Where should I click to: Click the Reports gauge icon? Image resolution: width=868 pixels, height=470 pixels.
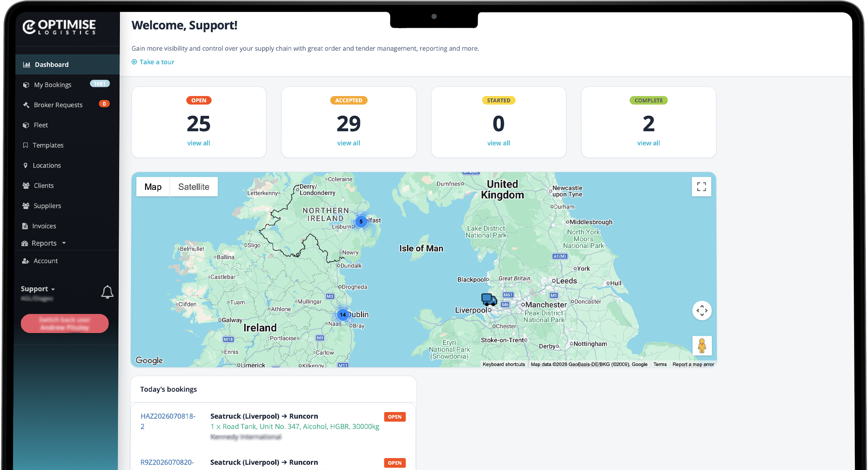(x=25, y=243)
